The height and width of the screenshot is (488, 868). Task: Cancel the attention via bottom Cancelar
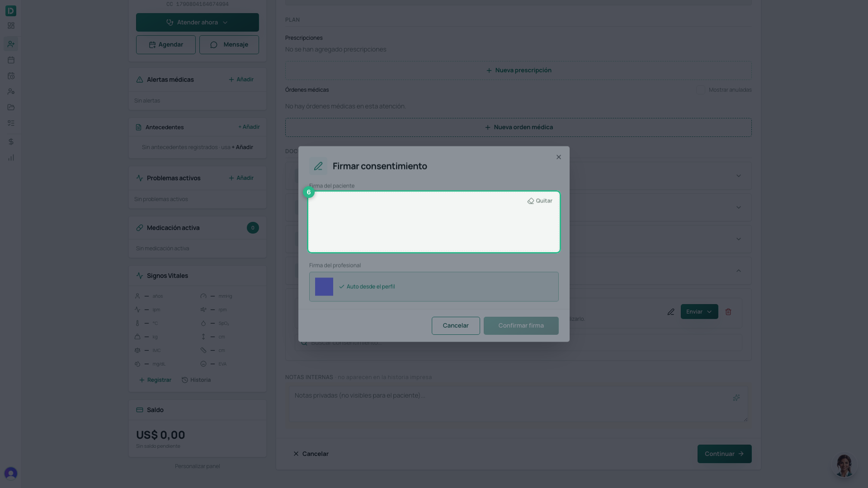pos(311,454)
